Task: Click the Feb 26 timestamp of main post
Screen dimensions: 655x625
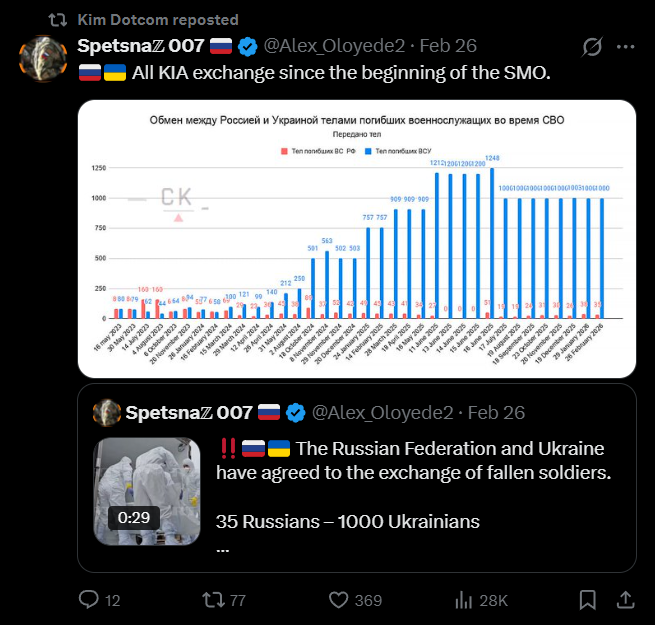Action: pos(448,46)
